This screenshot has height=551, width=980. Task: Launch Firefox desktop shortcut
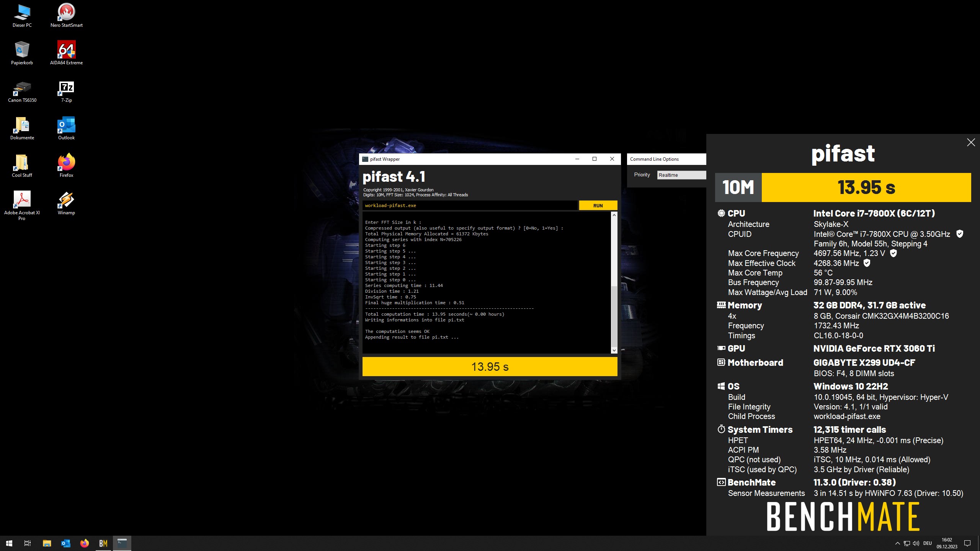point(66,166)
